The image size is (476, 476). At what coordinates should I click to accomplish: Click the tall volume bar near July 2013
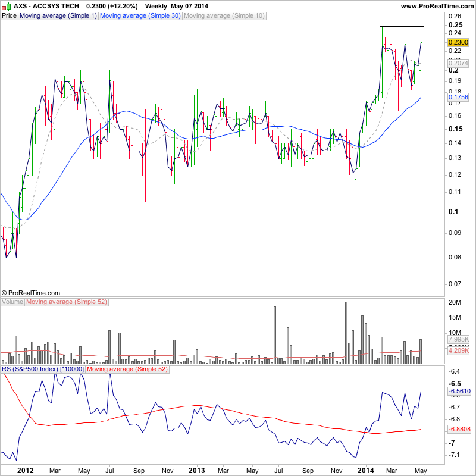coord(275,335)
